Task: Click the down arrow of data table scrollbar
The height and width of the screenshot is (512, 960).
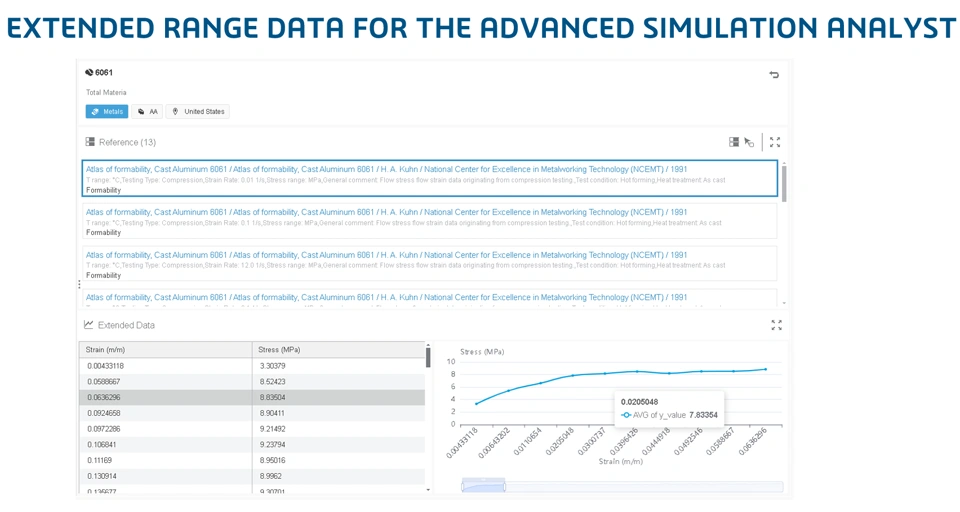Action: [428, 490]
